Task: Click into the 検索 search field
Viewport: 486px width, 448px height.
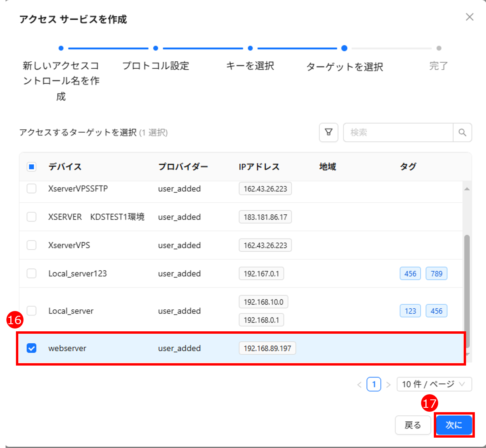Action: tap(398, 132)
